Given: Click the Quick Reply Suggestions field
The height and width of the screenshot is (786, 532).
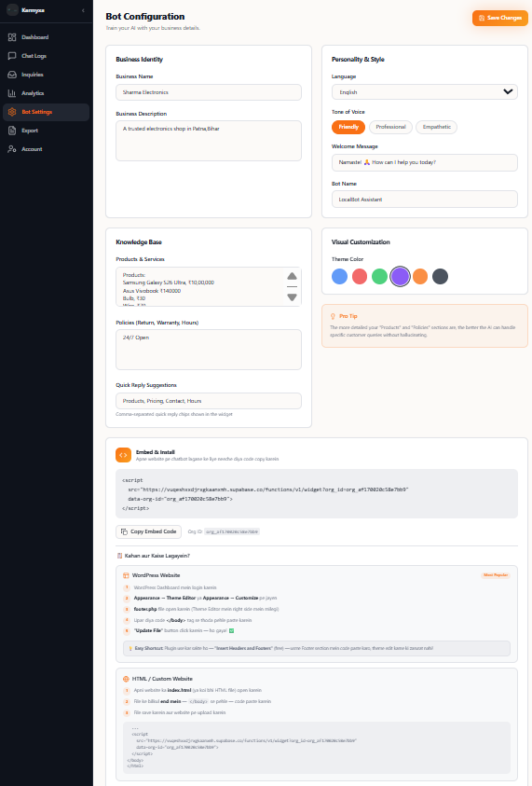Looking at the screenshot, I should click(x=209, y=401).
